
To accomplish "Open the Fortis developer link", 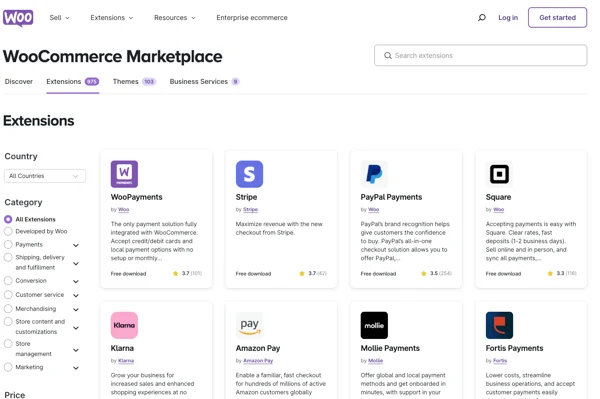I will tap(500, 361).
